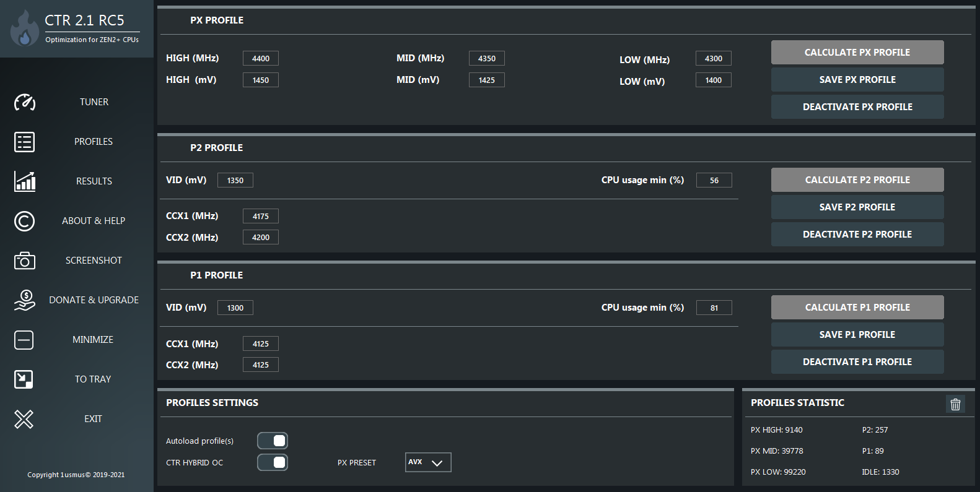
Task: Click 'Optimization for ZEN2+ CPUs' subtitle
Action: click(92, 40)
